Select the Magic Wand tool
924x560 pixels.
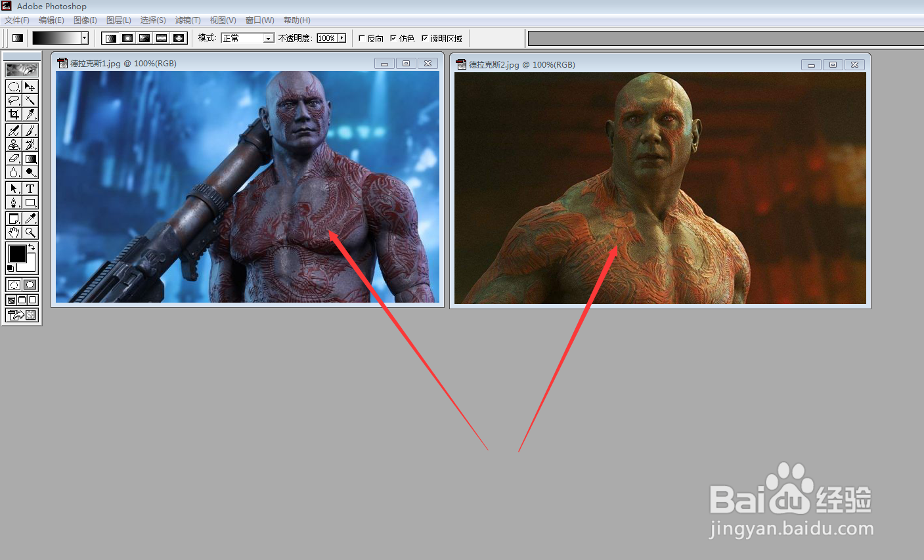click(30, 100)
